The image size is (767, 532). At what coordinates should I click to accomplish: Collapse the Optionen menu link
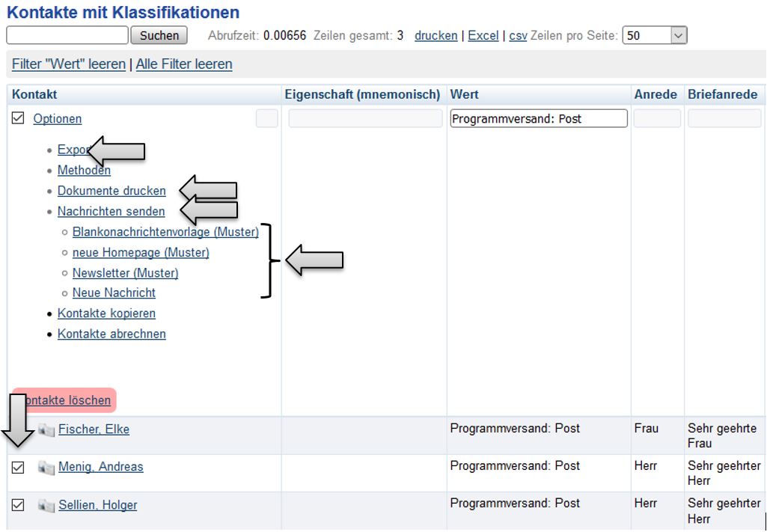pyautogui.click(x=58, y=119)
